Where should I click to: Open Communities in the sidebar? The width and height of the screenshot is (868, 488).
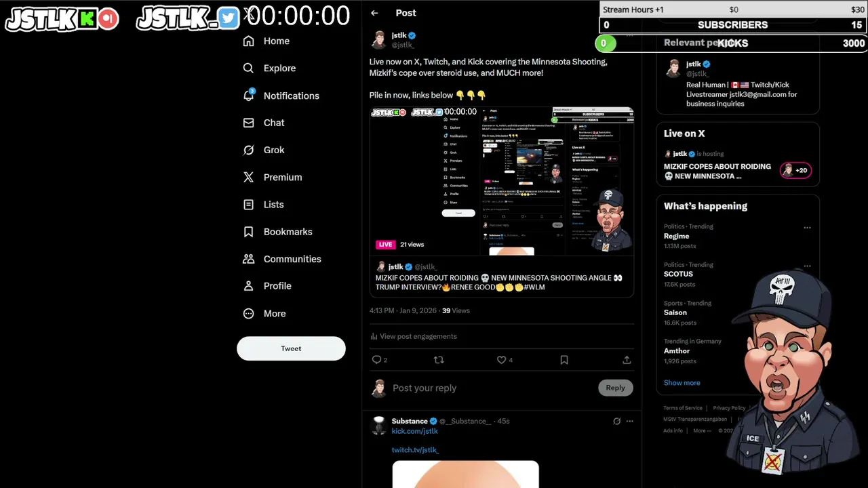point(282,259)
